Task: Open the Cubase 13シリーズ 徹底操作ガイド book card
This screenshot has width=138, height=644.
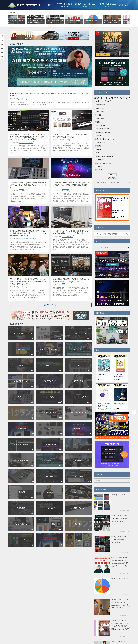Action: (x=112, y=208)
